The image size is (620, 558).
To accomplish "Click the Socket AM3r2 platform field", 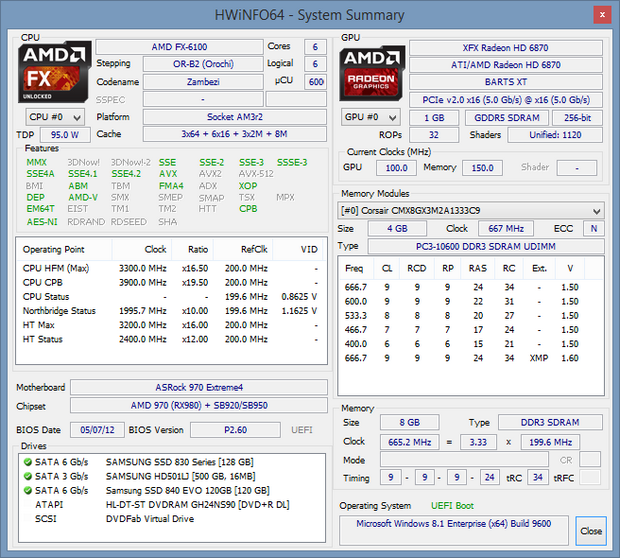I will click(x=235, y=117).
